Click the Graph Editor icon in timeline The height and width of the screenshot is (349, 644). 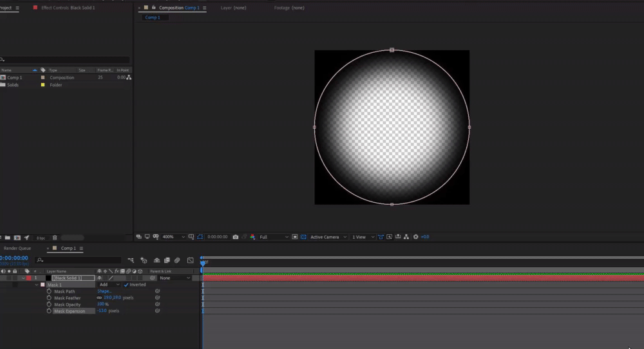tap(190, 260)
